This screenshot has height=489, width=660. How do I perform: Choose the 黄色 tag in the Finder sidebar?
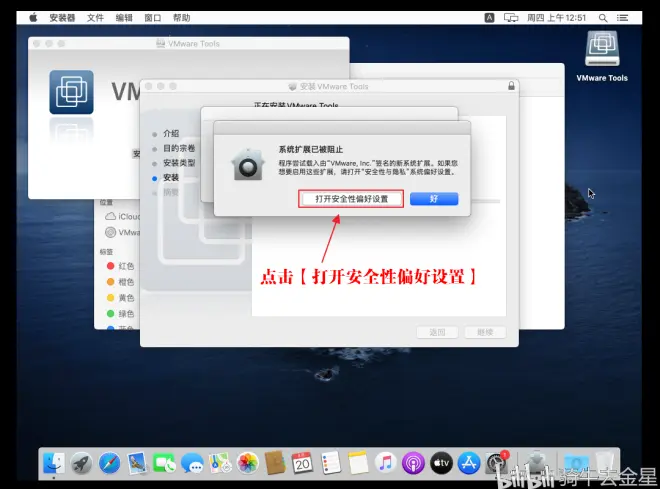click(120, 298)
